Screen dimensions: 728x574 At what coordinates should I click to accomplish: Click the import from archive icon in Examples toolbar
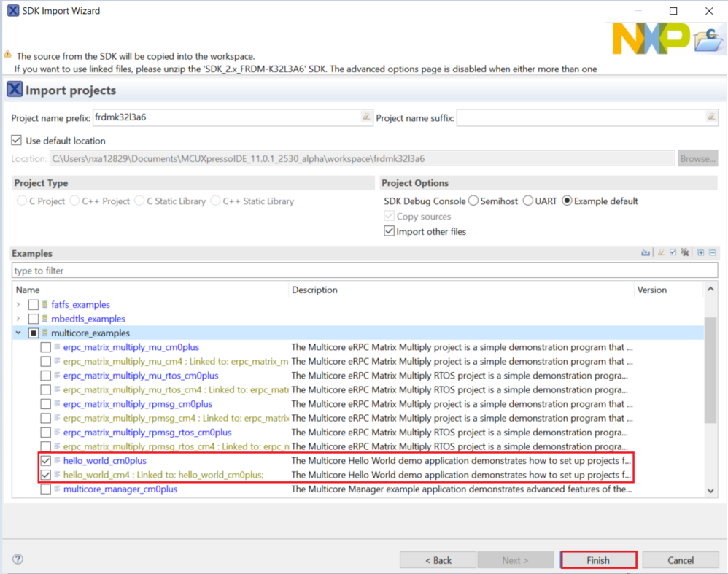[x=646, y=253]
